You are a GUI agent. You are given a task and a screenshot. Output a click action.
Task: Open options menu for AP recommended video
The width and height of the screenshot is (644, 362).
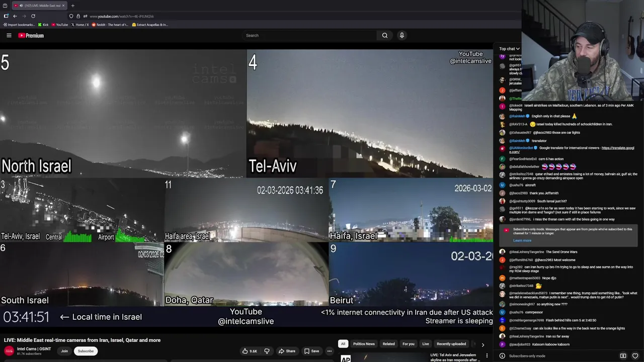click(487, 356)
